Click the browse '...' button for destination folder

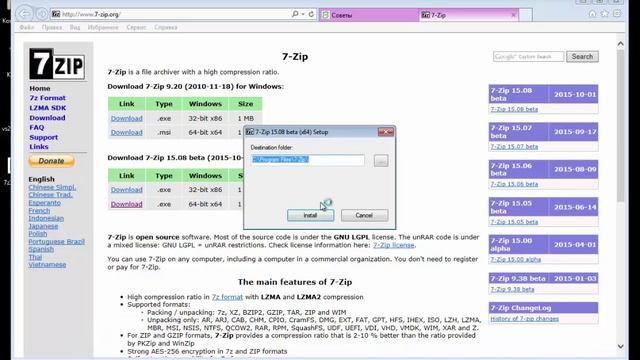[381, 160]
